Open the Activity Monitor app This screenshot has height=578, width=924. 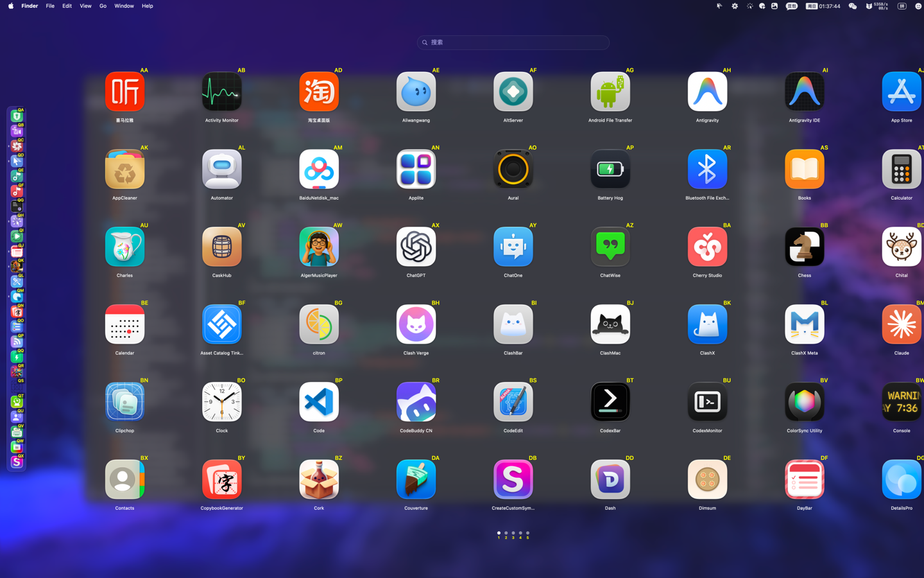pos(221,92)
